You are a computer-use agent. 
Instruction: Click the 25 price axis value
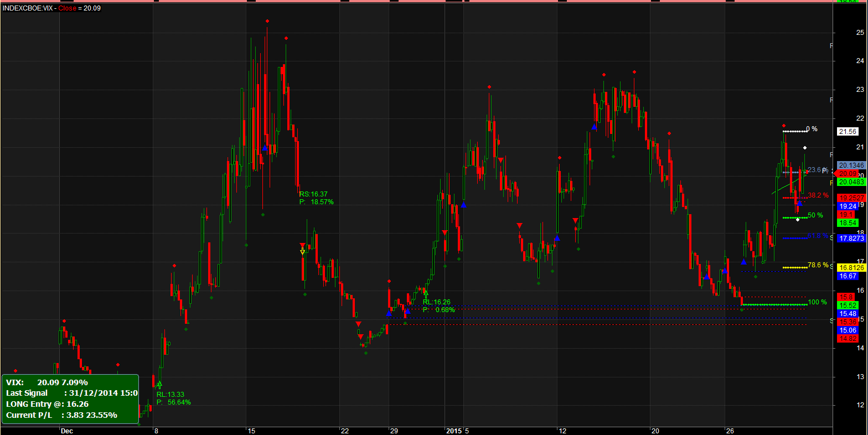point(860,32)
